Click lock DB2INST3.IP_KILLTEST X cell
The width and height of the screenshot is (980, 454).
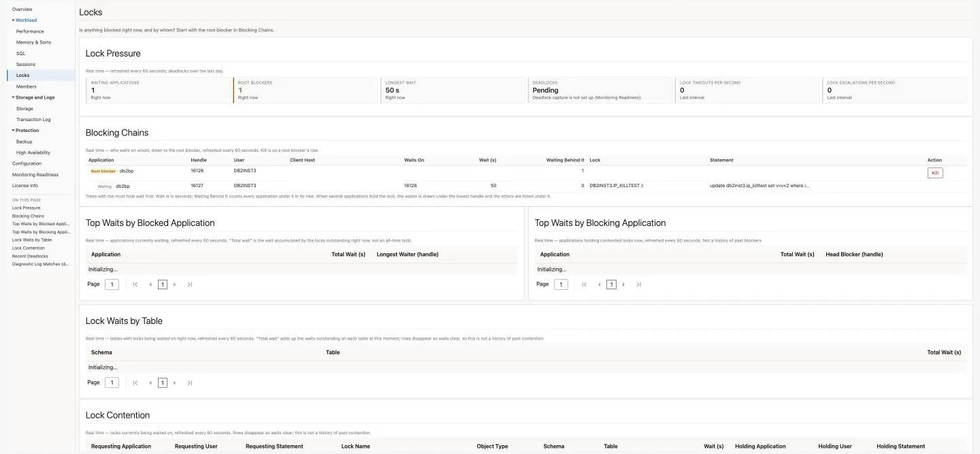click(x=617, y=185)
